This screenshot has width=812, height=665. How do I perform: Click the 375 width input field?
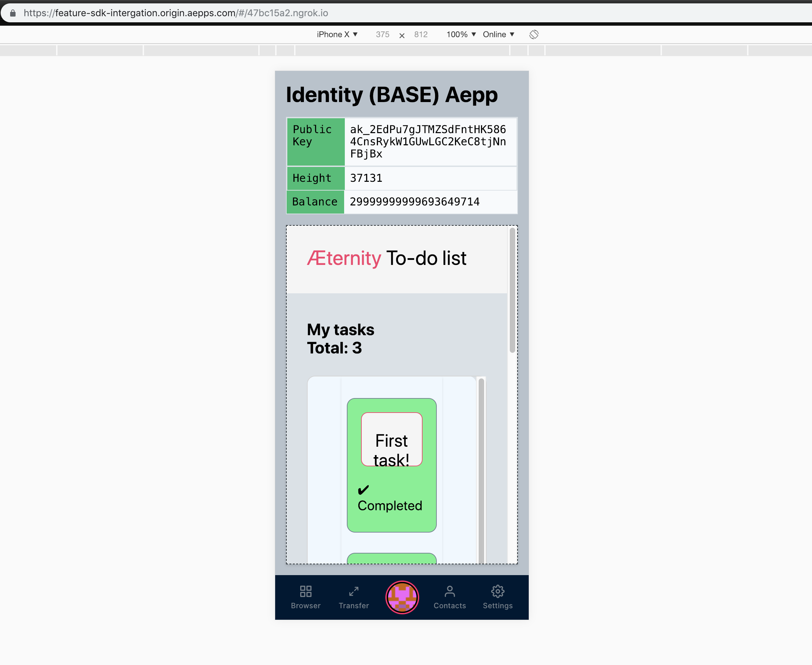coord(382,34)
